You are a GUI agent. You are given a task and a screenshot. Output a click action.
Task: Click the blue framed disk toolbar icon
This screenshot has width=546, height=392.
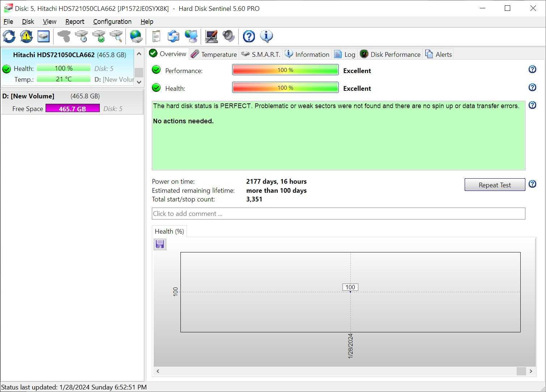click(43, 36)
